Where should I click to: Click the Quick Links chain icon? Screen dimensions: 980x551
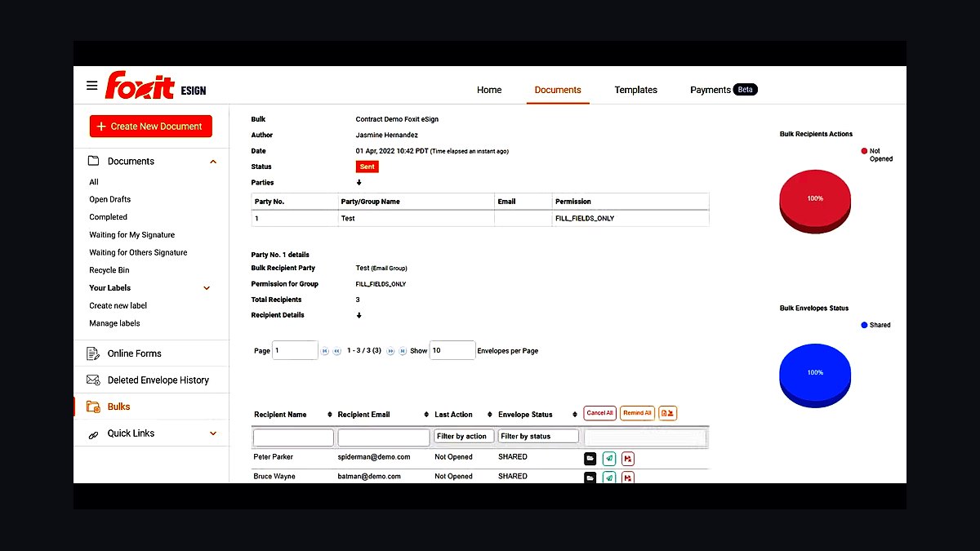93,433
